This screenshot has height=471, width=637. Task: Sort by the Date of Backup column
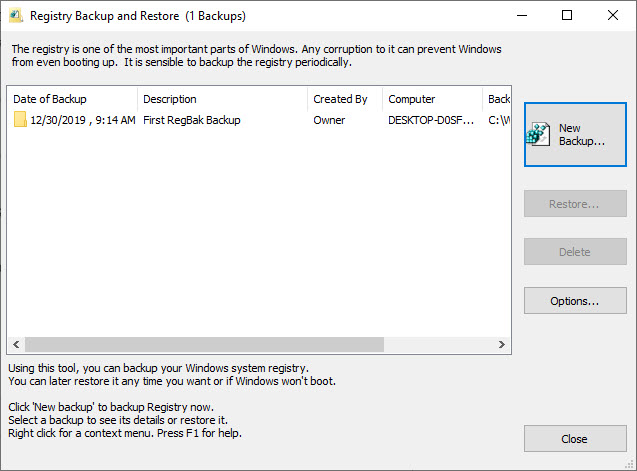(72, 99)
